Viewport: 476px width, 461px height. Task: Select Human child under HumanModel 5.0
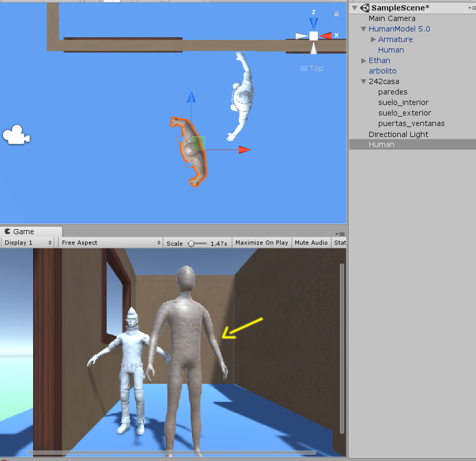(391, 50)
